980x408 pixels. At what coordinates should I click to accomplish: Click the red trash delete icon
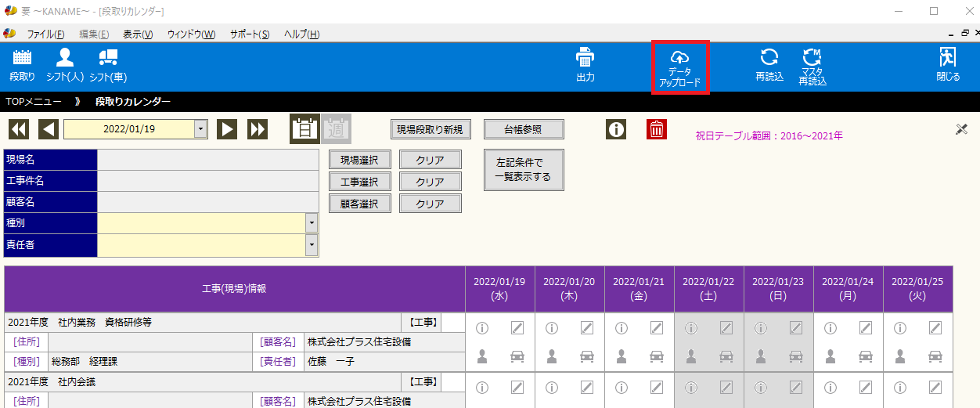(x=656, y=129)
